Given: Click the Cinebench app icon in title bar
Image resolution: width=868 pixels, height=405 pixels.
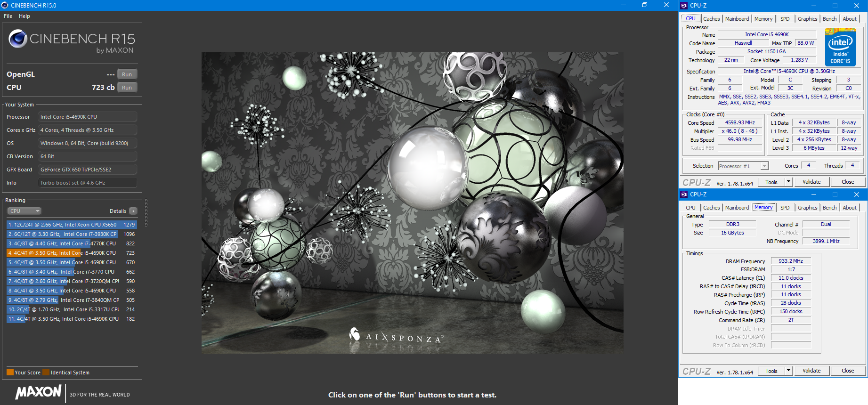Looking at the screenshot, I should (x=5, y=5).
